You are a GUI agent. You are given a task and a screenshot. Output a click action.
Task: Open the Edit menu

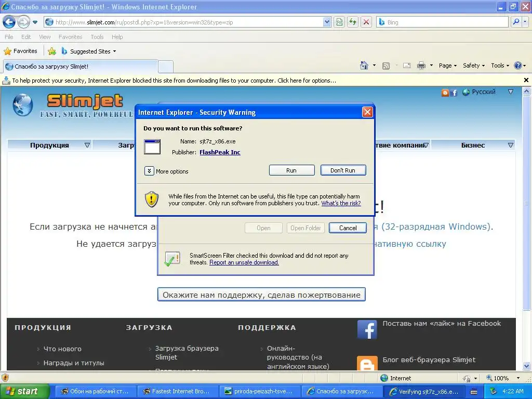26,37
